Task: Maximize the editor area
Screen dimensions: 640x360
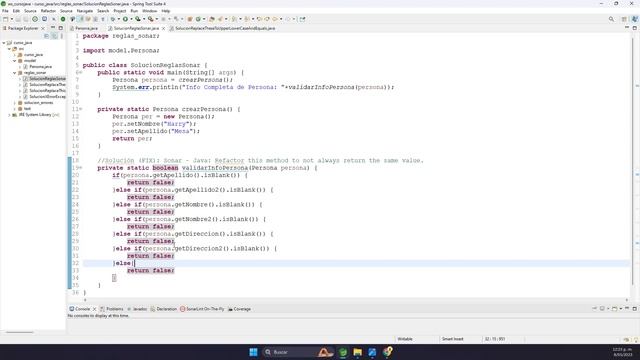Action: [634, 28]
